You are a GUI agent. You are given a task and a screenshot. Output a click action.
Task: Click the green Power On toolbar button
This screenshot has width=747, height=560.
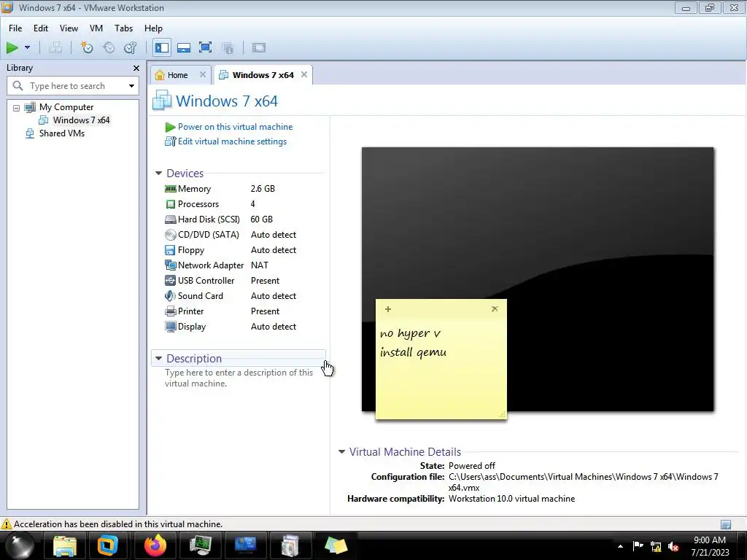12,47
